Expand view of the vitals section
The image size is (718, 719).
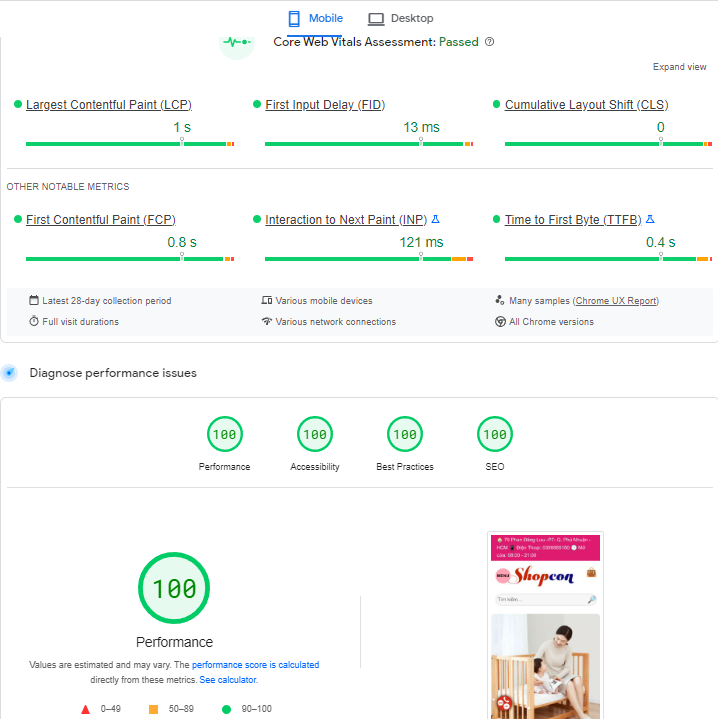pos(679,67)
